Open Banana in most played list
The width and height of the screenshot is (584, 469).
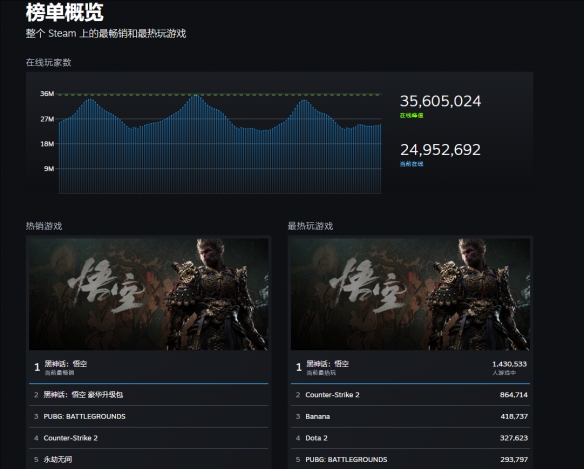(x=410, y=416)
